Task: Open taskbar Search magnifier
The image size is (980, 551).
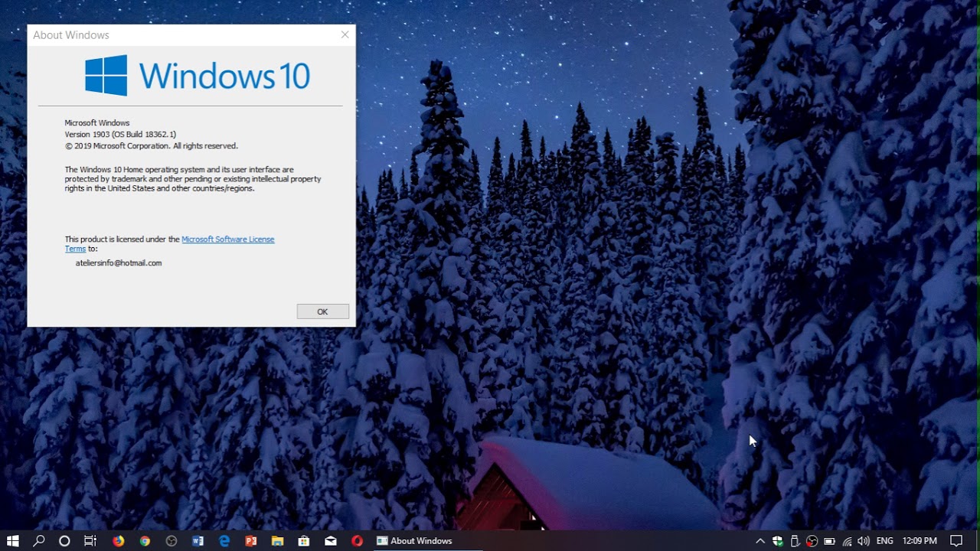Action: click(39, 541)
